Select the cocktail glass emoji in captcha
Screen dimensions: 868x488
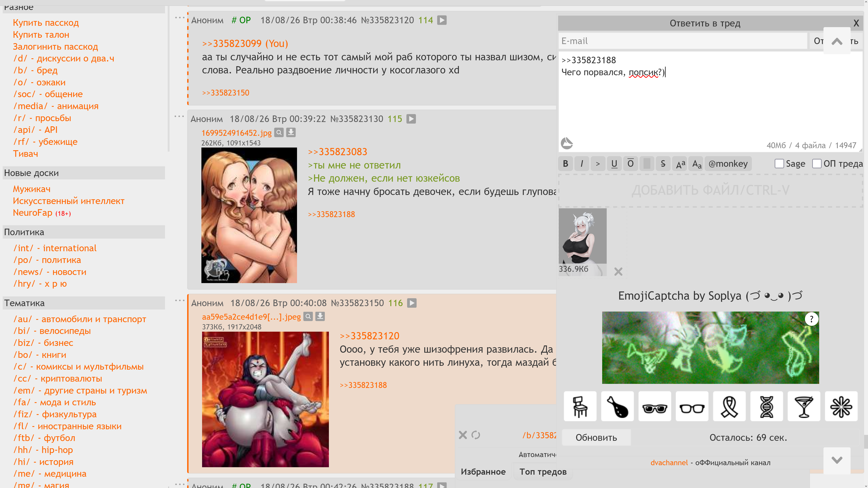[804, 406]
